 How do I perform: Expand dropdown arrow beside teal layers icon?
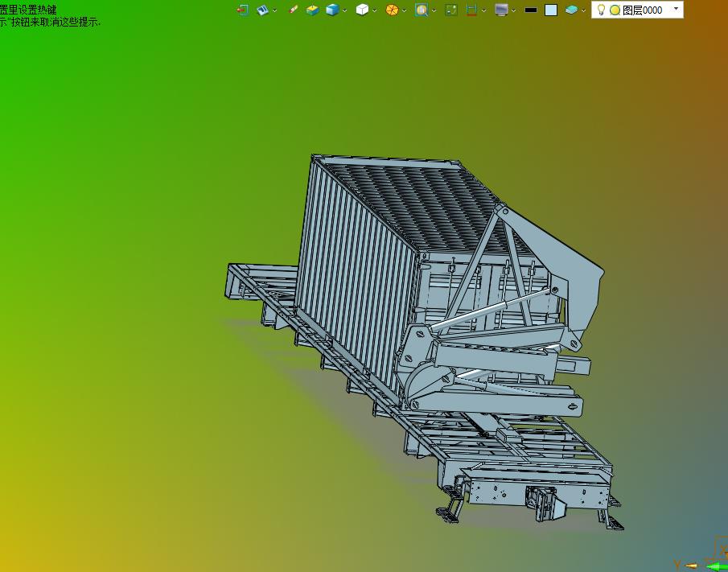tap(584, 10)
